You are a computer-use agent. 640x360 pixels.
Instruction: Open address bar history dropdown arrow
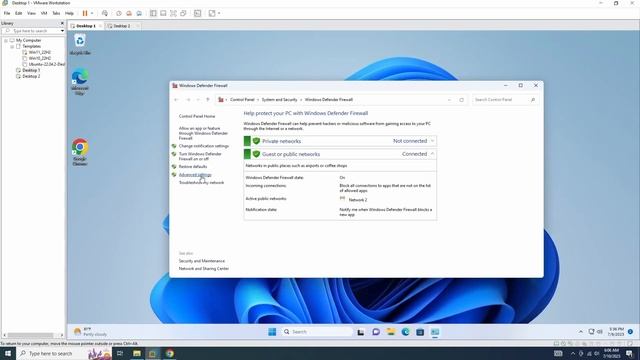click(449, 100)
